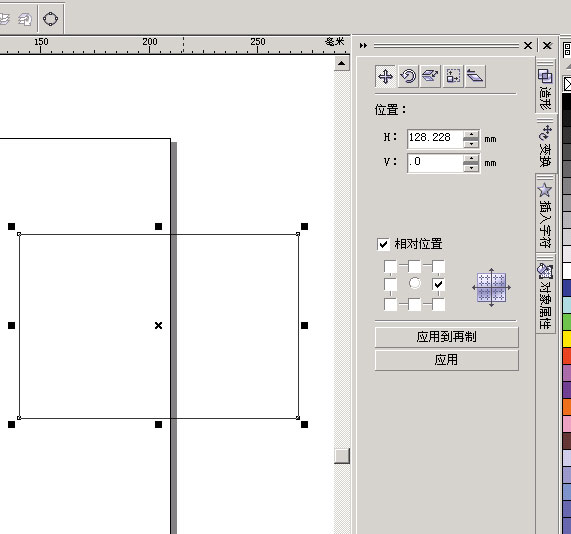Click the 应用到再制 button

pyautogui.click(x=446, y=337)
